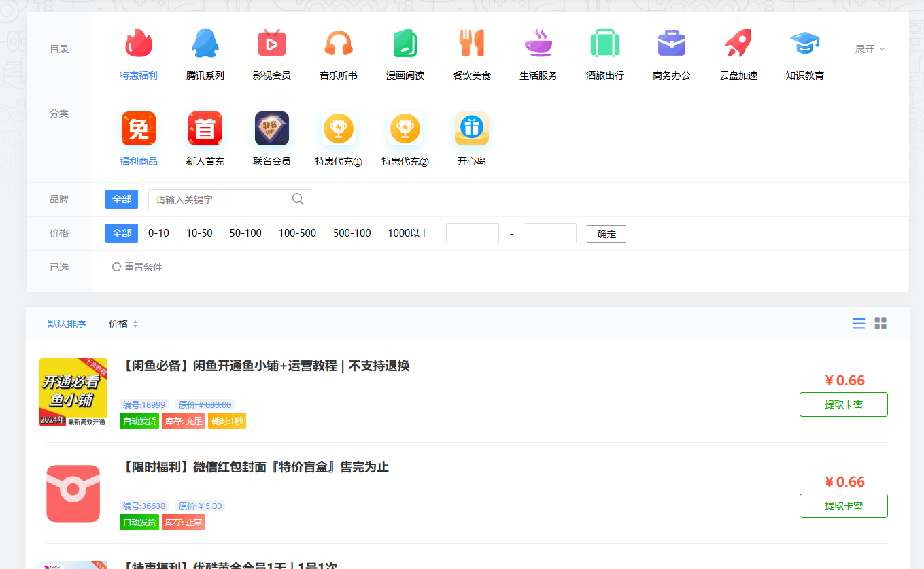Screen dimensions: 924x569
Task: Click the 开通必看鱼小铺 product thumbnail
Action: coord(73,392)
